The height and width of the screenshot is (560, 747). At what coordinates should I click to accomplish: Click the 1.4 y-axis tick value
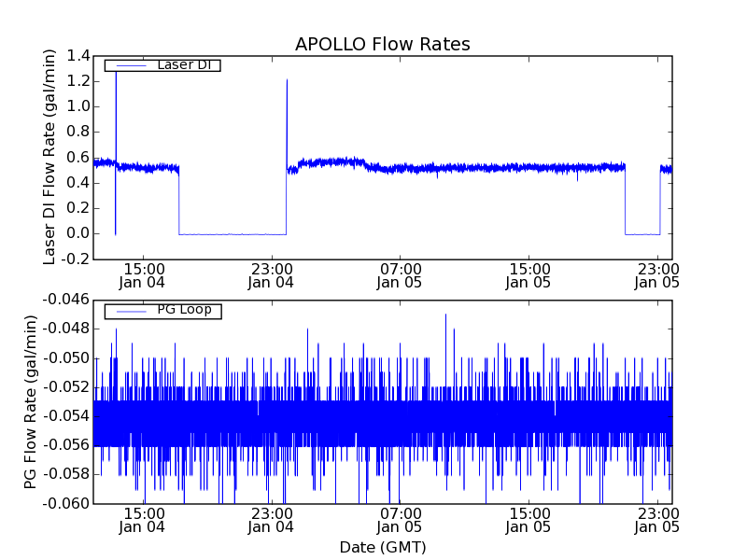pos(78,56)
